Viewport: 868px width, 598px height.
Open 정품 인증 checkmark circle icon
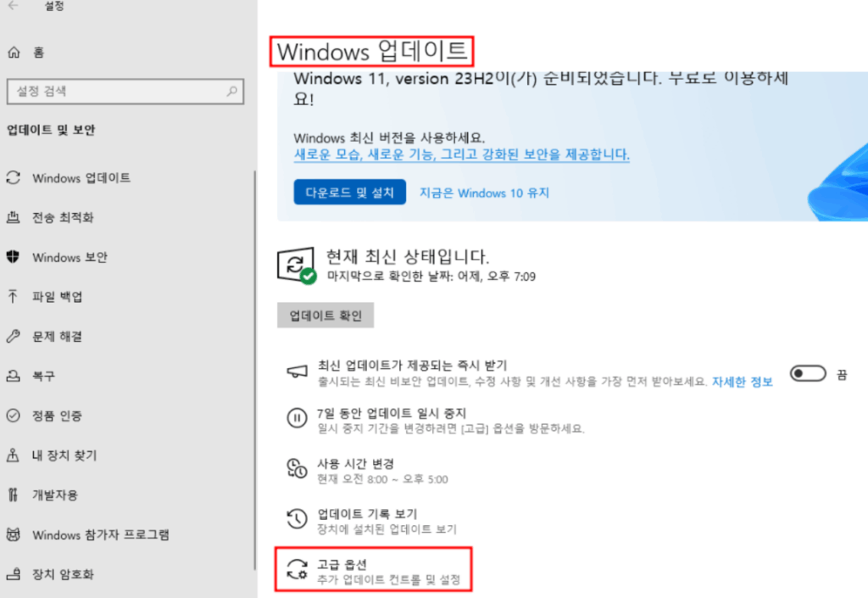(14, 416)
